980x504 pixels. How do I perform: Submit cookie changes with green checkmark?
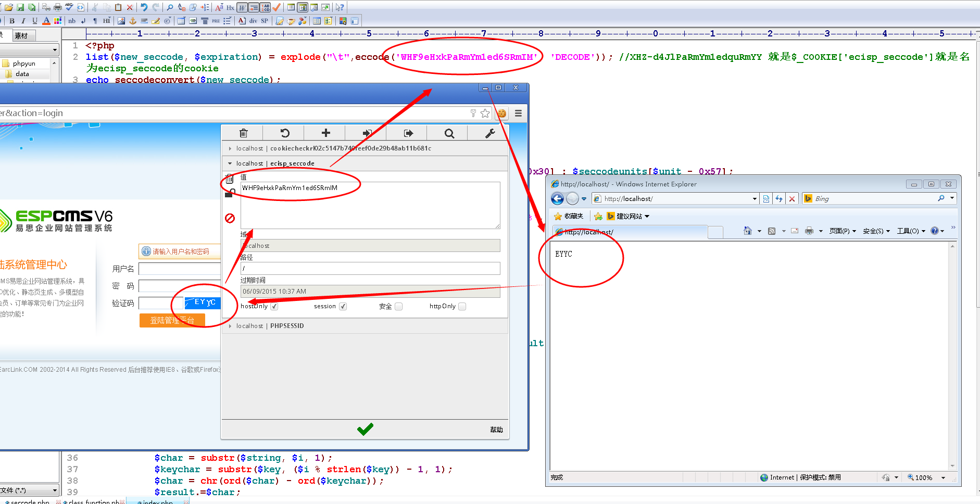click(x=365, y=429)
